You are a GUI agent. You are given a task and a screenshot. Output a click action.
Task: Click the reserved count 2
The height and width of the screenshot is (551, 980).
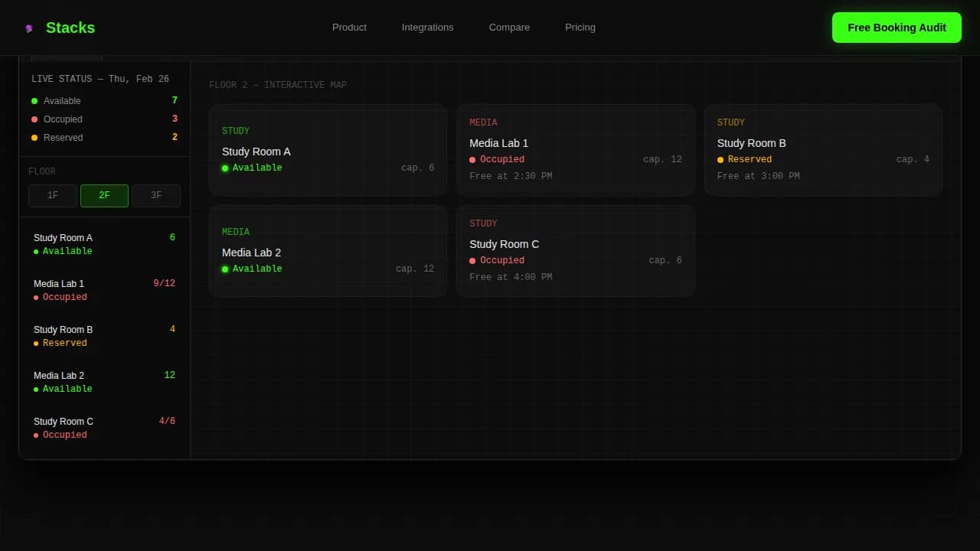click(175, 138)
